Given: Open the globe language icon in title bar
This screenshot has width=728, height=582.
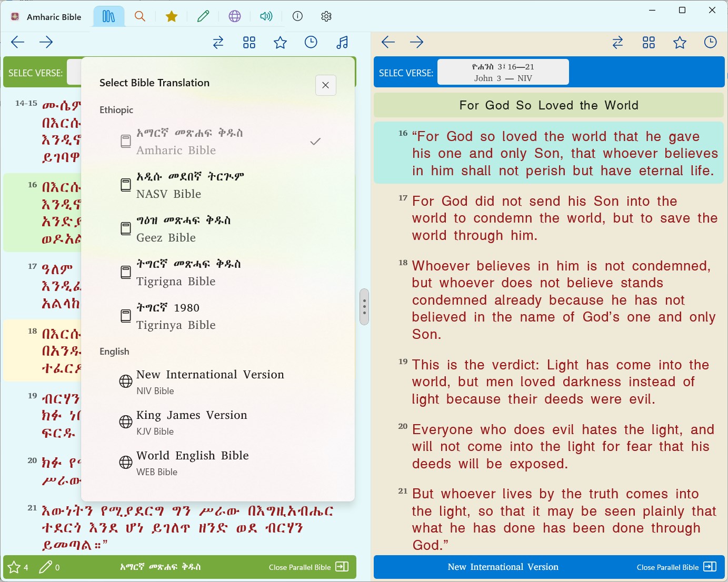Looking at the screenshot, I should pos(235,16).
